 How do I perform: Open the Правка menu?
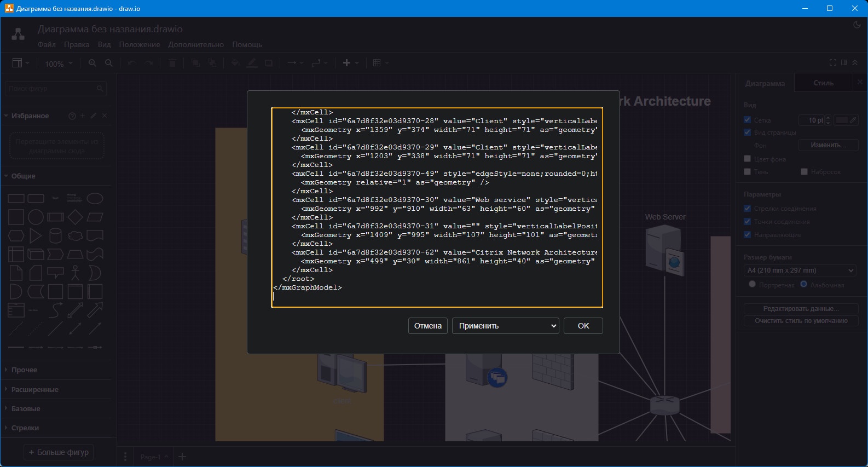pyautogui.click(x=77, y=44)
